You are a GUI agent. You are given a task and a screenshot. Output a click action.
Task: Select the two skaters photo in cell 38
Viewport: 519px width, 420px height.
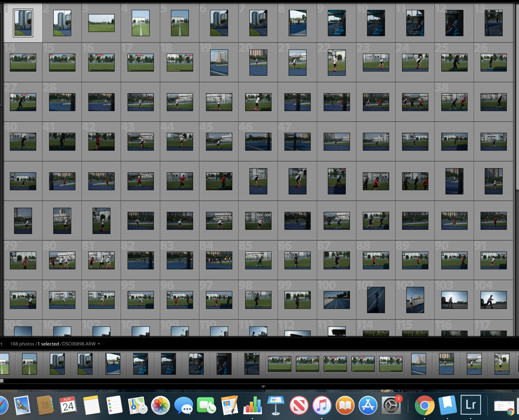(x=454, y=102)
